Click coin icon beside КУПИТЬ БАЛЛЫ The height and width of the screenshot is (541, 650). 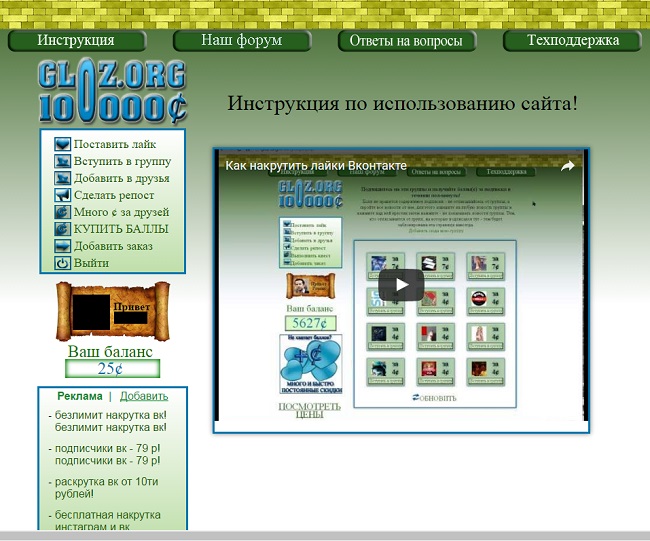coord(63,229)
